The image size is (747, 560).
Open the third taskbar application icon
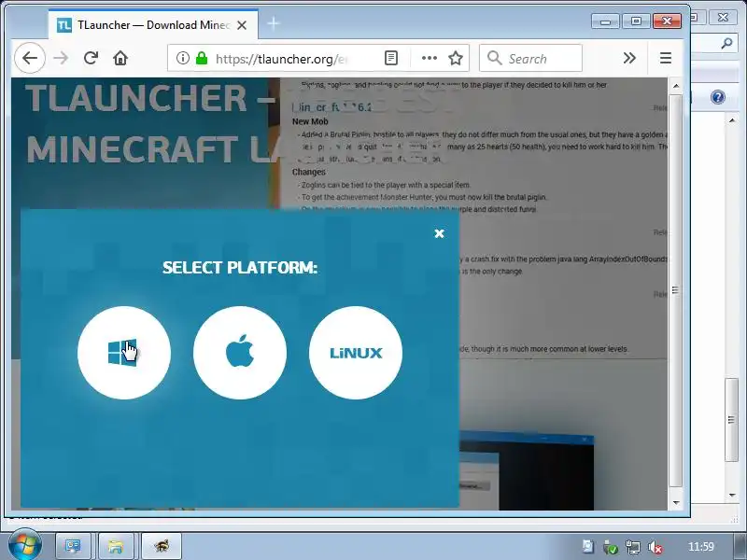click(x=162, y=546)
